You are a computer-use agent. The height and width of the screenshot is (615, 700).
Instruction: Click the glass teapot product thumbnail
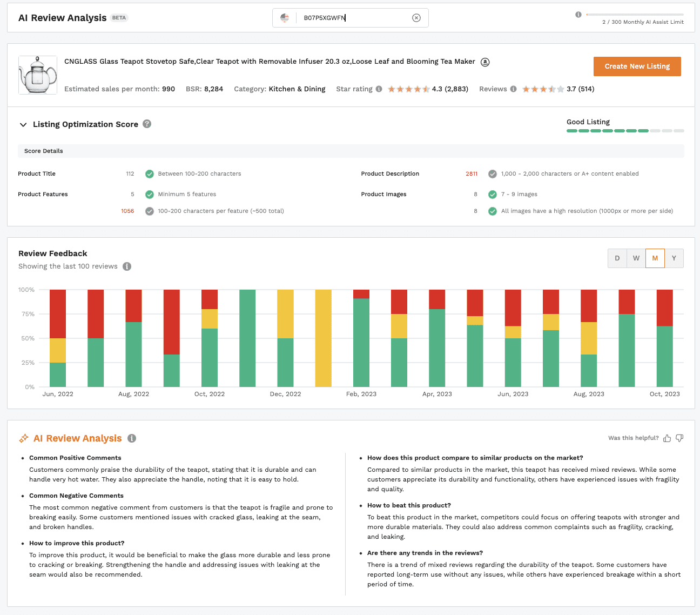pyautogui.click(x=38, y=75)
